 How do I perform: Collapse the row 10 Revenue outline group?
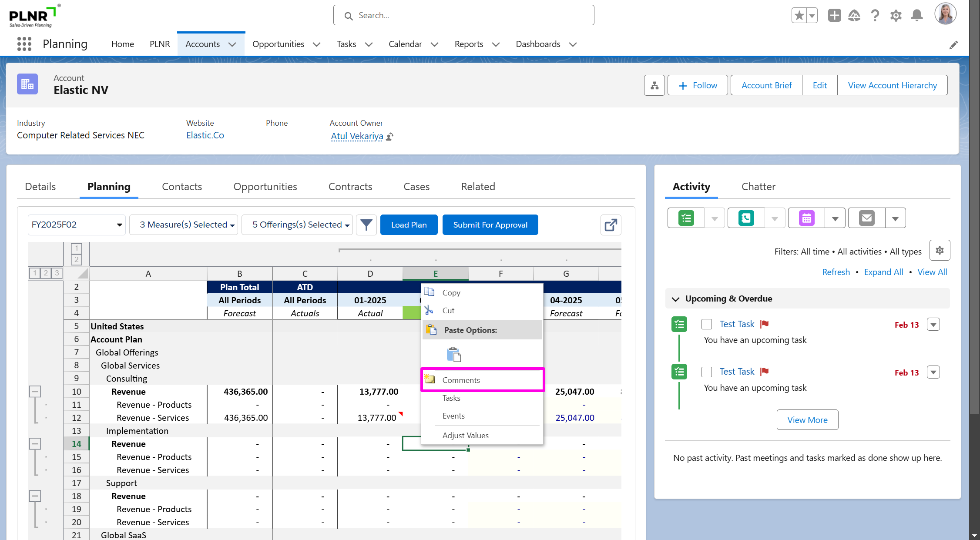(35, 392)
